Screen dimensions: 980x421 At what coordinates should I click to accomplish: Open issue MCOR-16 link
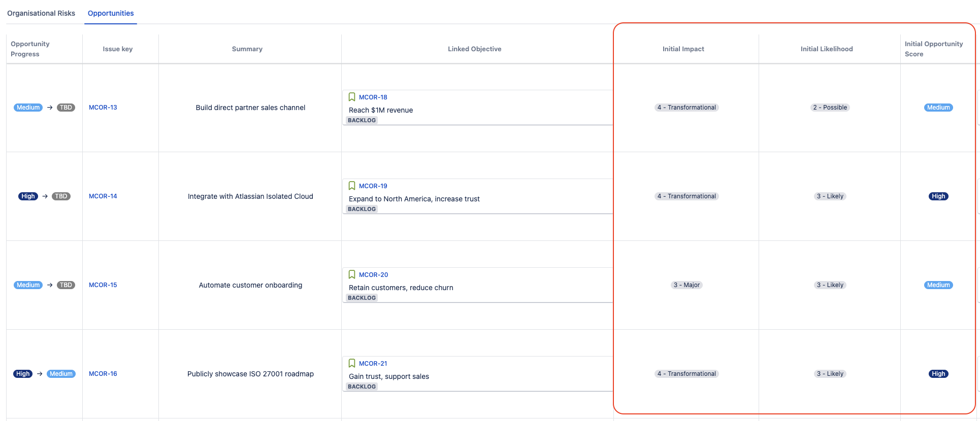click(103, 374)
